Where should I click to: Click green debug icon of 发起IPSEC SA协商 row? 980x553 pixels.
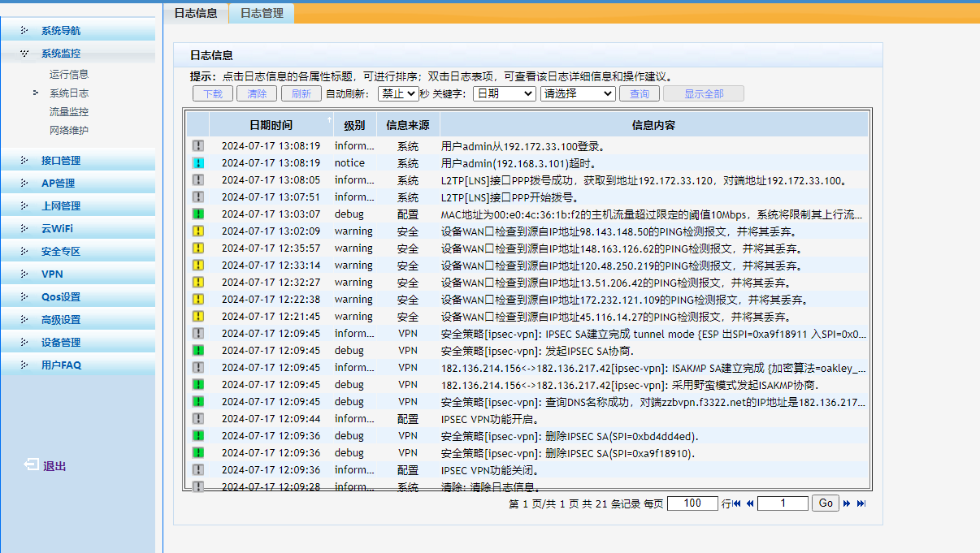point(198,351)
